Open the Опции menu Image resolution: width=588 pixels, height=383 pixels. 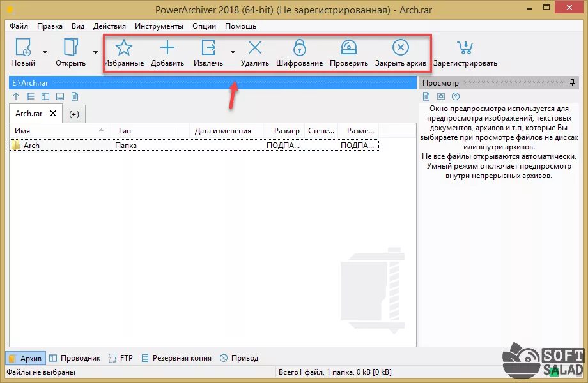coord(204,26)
